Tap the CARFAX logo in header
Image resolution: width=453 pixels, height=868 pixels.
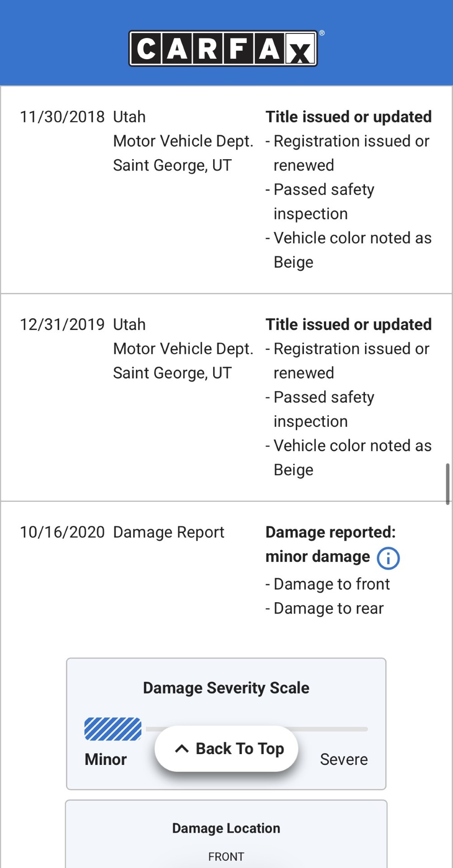224,48
